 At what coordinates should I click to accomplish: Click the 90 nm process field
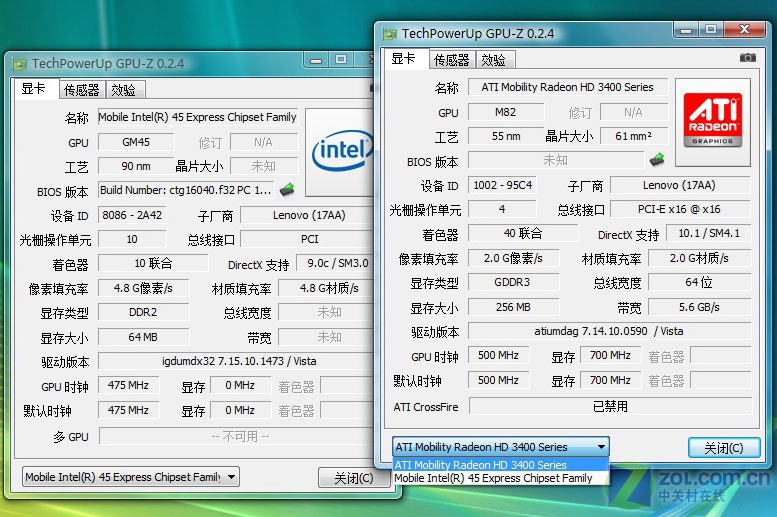[x=136, y=166]
